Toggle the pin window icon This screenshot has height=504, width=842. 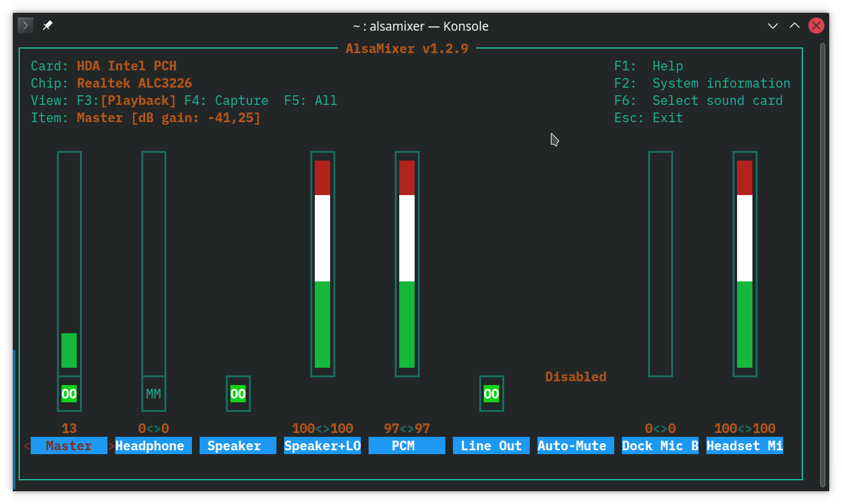48,26
